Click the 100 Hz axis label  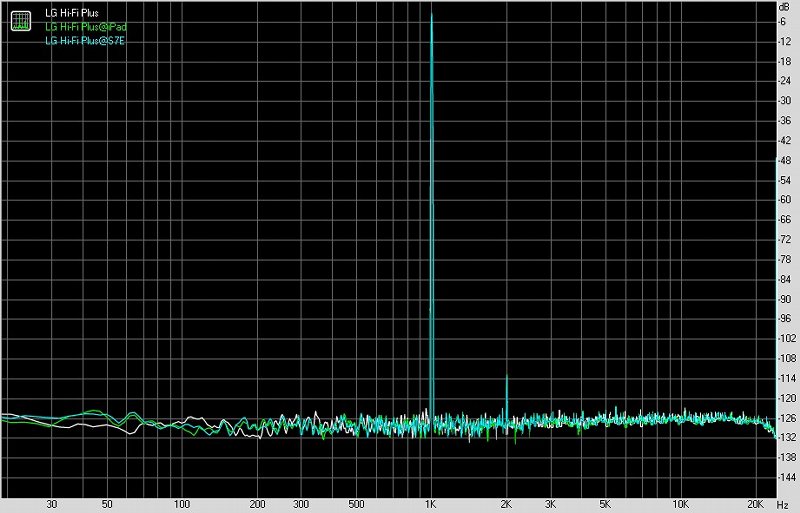(182, 504)
